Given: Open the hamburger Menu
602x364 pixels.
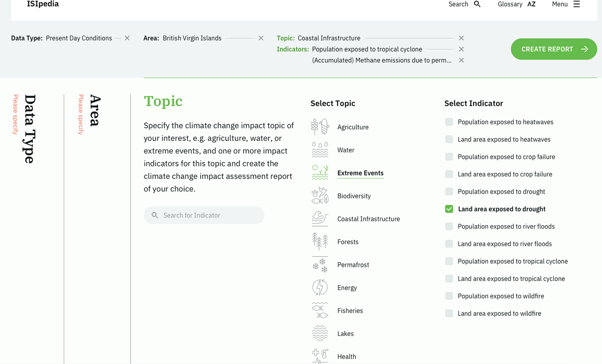Looking at the screenshot, I should click(580, 4).
